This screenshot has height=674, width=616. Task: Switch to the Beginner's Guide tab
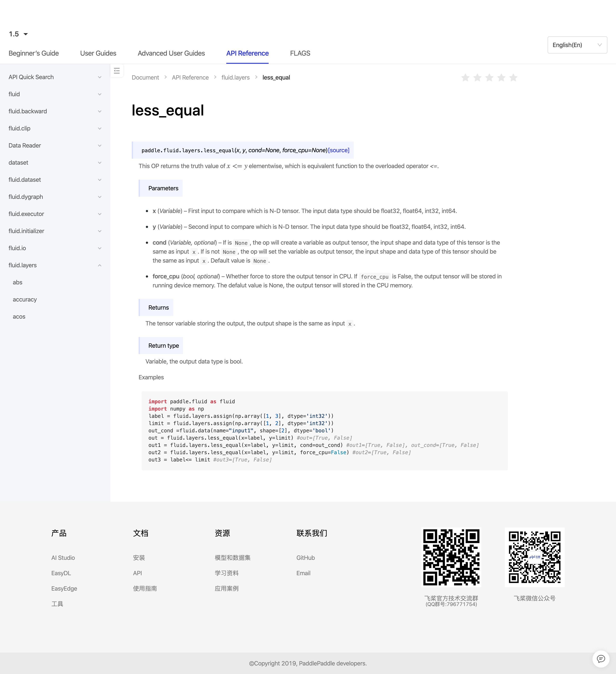coord(34,53)
